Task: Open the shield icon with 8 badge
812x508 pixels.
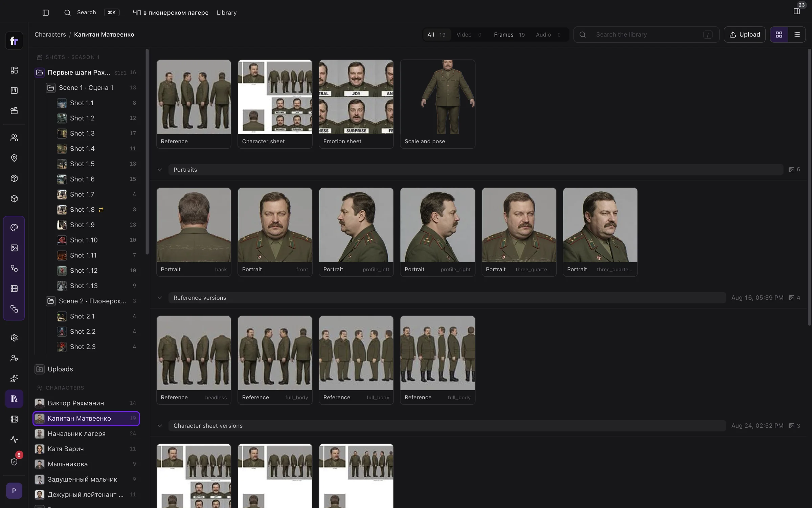Action: coord(14,462)
